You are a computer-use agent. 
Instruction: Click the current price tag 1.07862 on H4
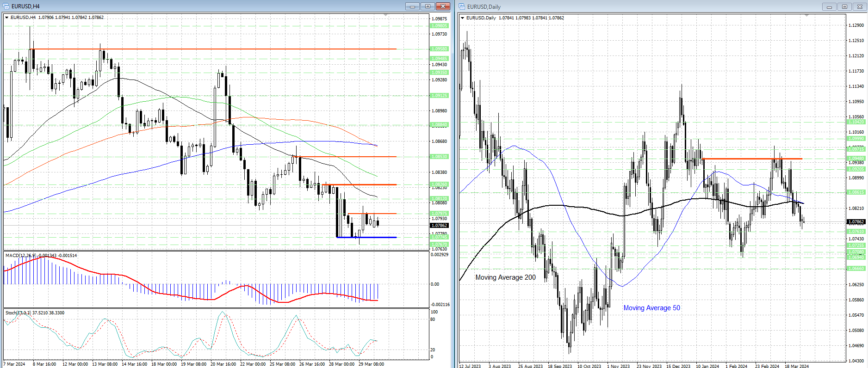tap(439, 226)
